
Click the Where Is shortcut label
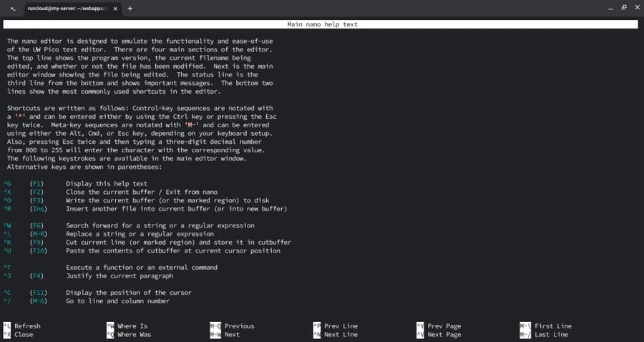[x=132, y=326]
